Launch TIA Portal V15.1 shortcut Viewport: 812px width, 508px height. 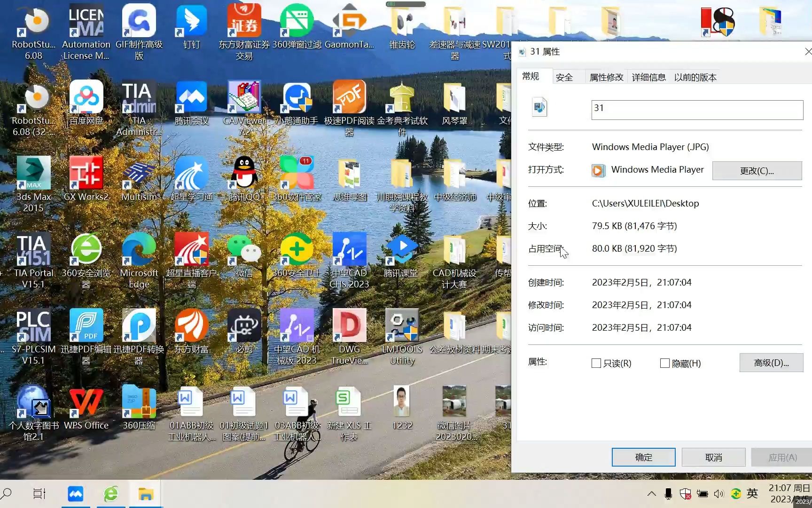[x=33, y=261]
